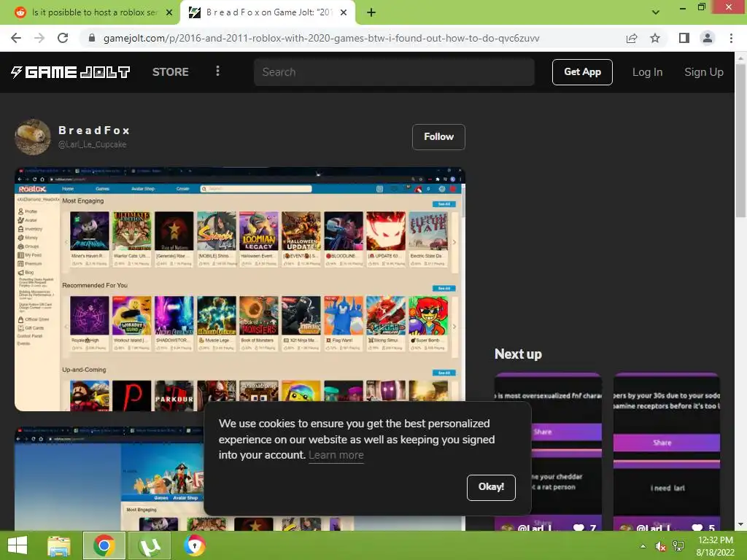Open the second Chrome shield taskbar icon
Viewport: 747px width, 560px height.
point(195,545)
